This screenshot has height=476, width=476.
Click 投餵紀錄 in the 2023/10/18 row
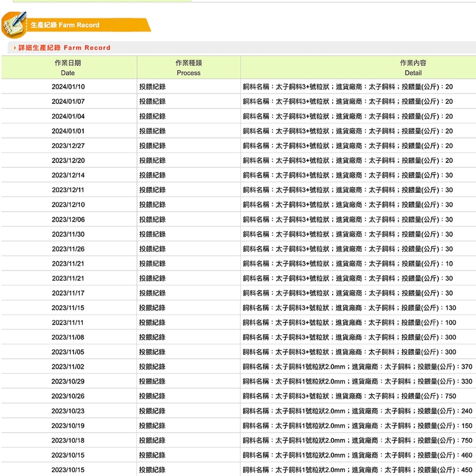coord(152,440)
